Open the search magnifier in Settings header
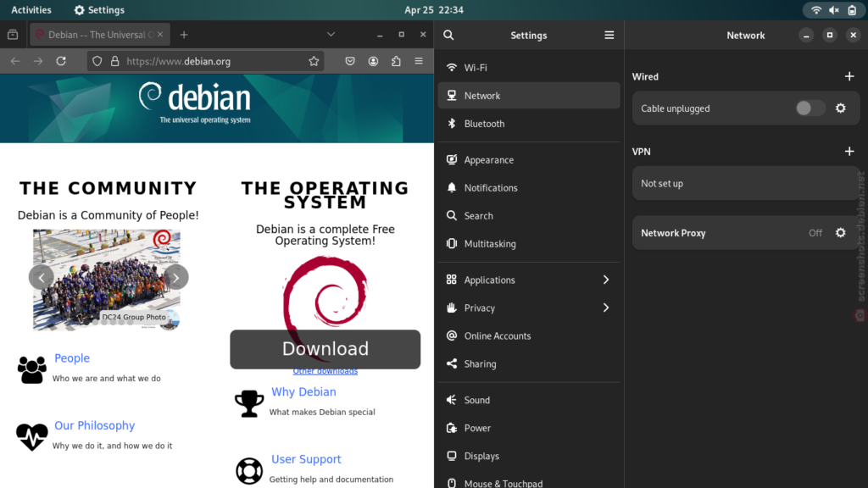This screenshot has height=488, width=868. pyautogui.click(x=448, y=35)
